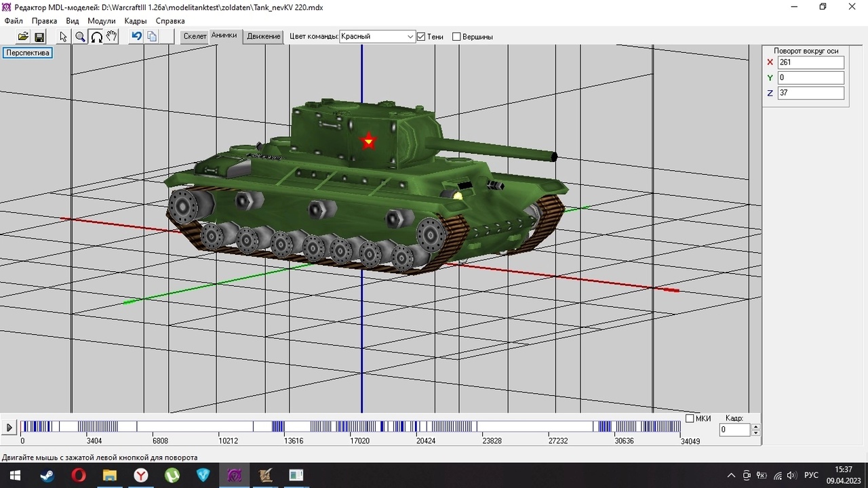Open the Кадры menu

click(x=136, y=21)
